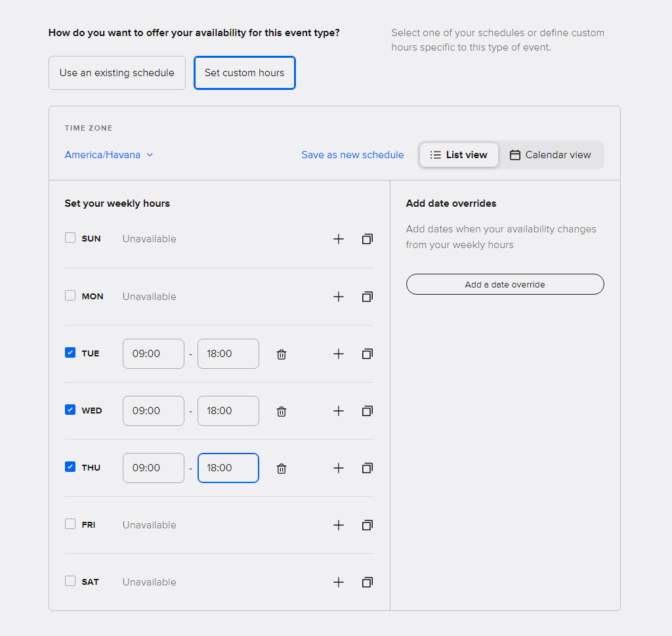Add another interval for Tuesday
672x636 pixels.
click(x=339, y=354)
